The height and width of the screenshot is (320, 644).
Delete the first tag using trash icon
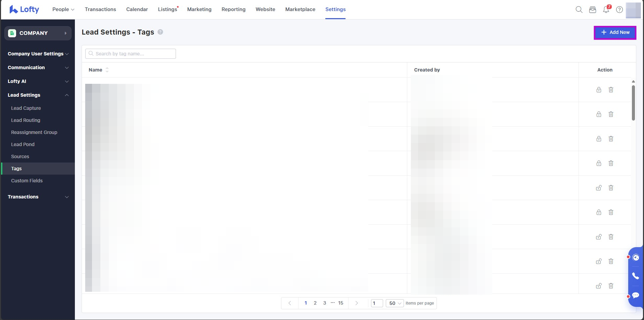pos(611,90)
